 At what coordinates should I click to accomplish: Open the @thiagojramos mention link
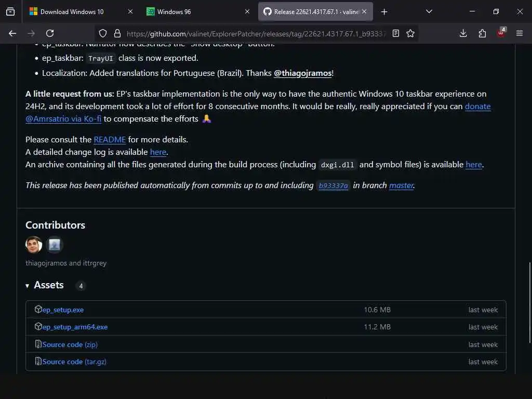coord(303,73)
